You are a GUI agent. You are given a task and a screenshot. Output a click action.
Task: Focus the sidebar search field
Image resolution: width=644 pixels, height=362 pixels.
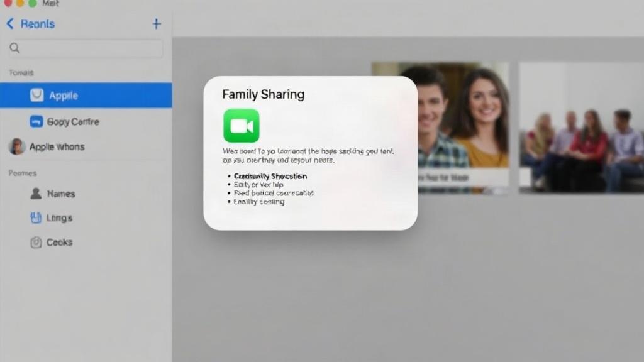point(86,48)
